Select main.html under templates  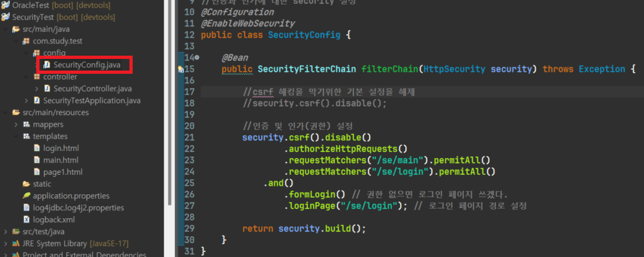pyautogui.click(x=61, y=160)
